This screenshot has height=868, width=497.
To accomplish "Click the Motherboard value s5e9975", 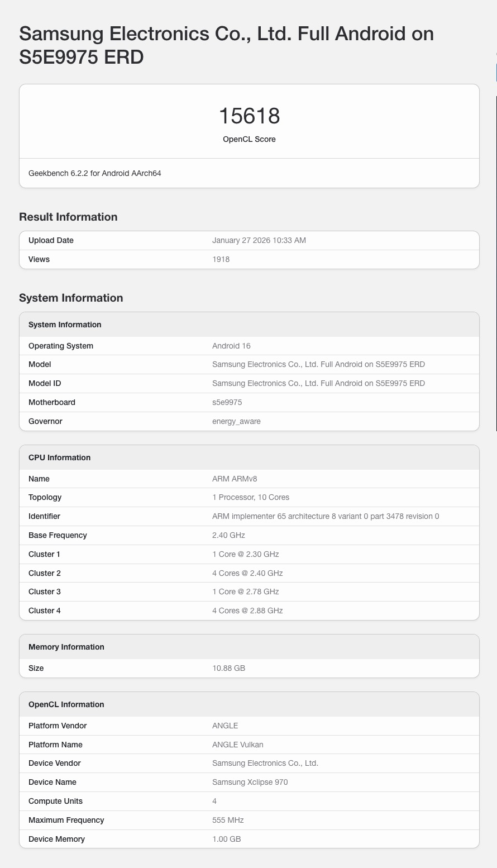I will (x=227, y=402).
